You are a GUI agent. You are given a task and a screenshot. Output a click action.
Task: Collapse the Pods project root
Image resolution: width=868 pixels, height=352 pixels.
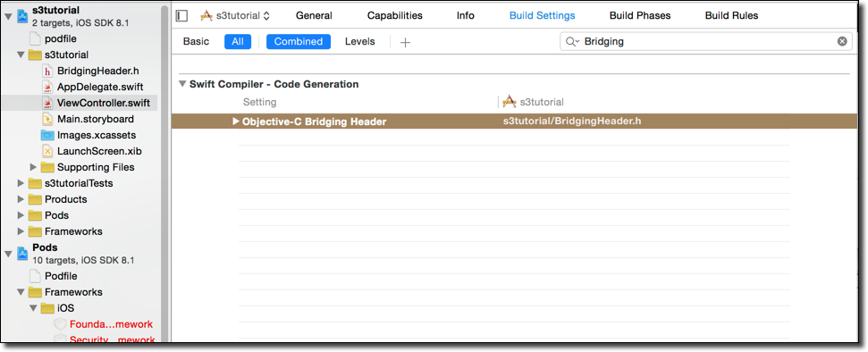8,254
